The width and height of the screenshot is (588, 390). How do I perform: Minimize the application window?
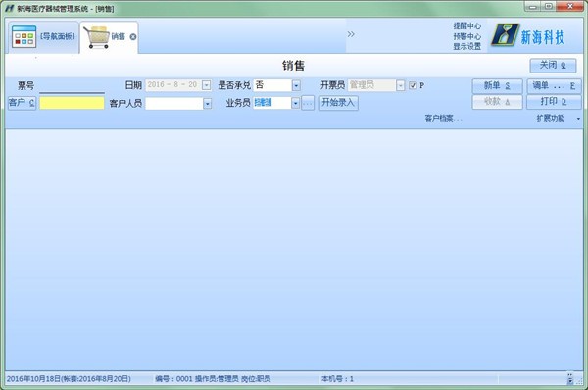[533, 7]
